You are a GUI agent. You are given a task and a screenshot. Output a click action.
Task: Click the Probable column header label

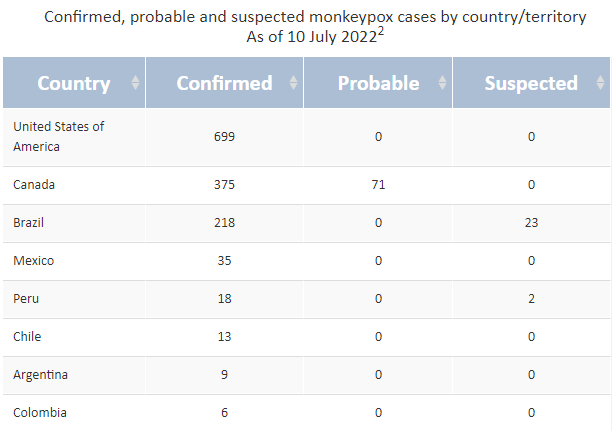click(x=379, y=83)
